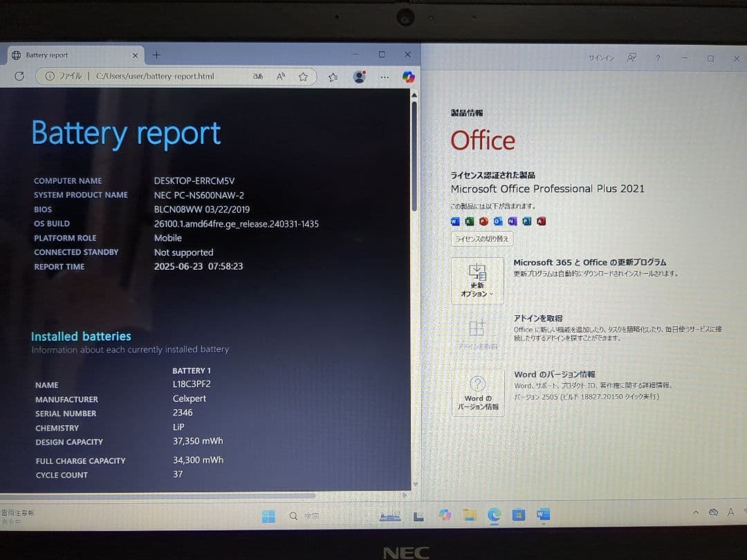Click the ライセンスの切り替え button
Viewport: 747px width, 560px height.
point(481,239)
